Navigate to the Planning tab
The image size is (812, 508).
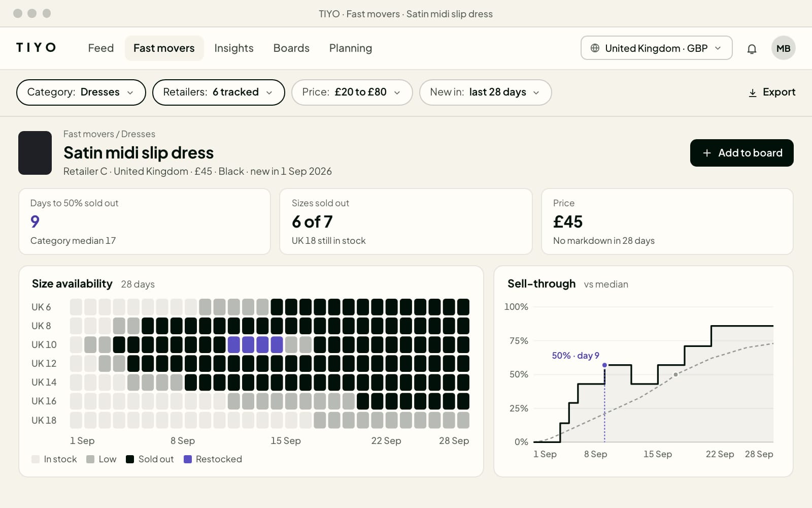point(351,48)
